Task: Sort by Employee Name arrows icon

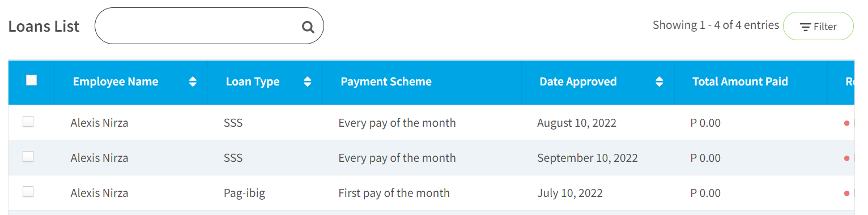Action: pos(193,81)
